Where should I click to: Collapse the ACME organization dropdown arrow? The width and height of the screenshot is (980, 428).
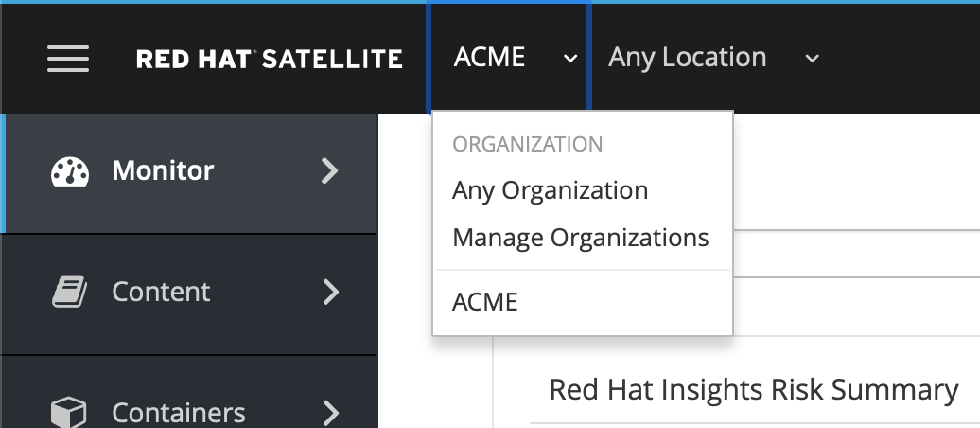[x=570, y=59]
